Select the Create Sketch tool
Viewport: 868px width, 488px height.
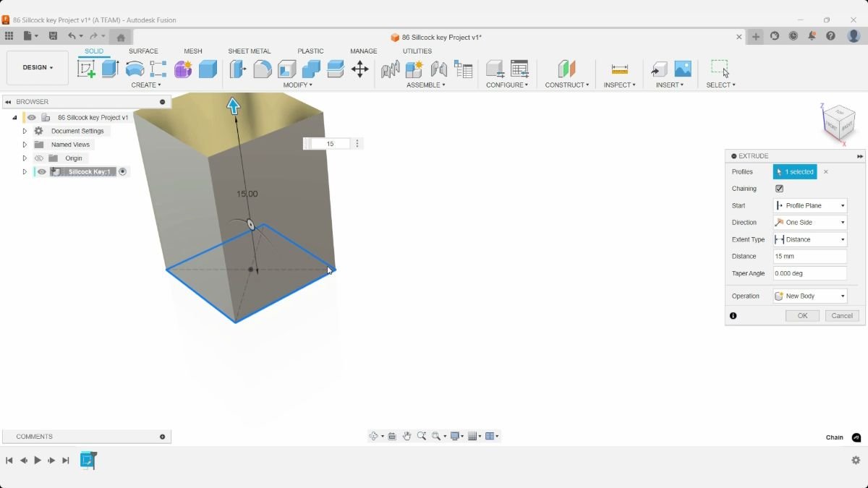coord(86,69)
